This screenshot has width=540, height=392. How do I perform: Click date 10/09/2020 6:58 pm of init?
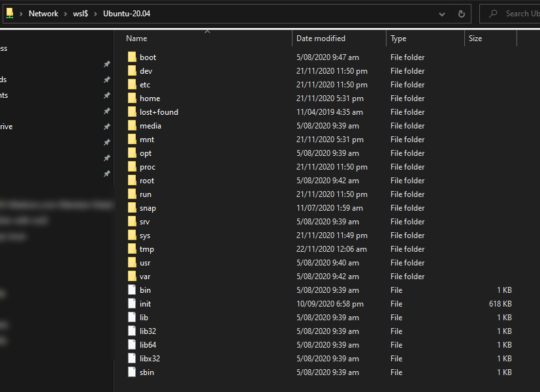point(330,304)
